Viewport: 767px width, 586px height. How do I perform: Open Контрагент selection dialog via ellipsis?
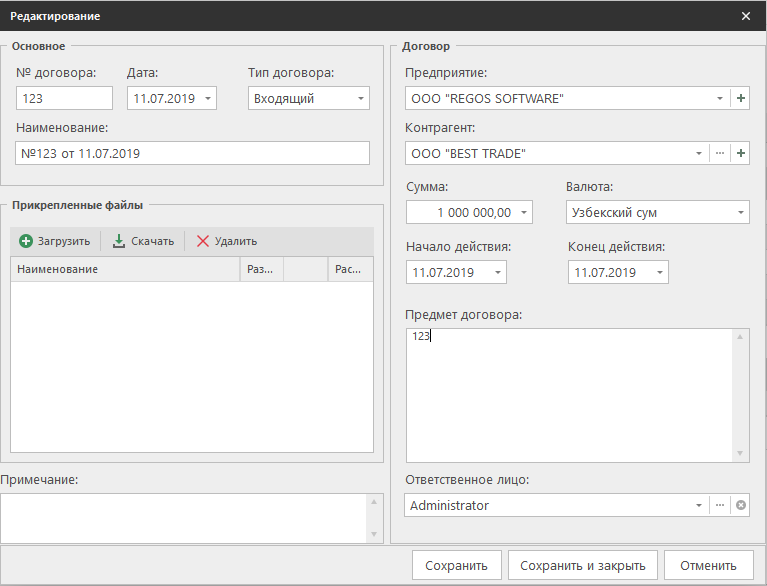click(x=720, y=153)
